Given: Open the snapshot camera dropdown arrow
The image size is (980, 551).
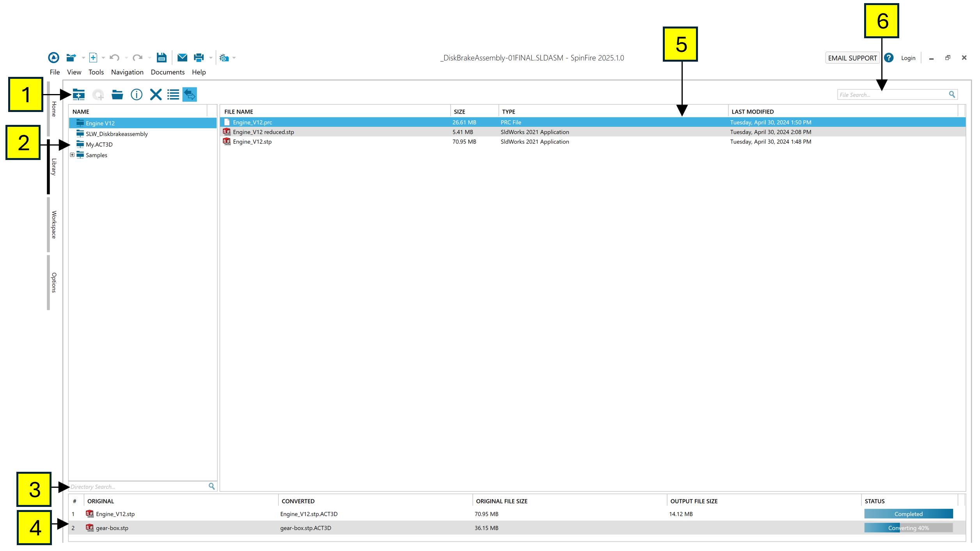Looking at the screenshot, I should tap(234, 58).
